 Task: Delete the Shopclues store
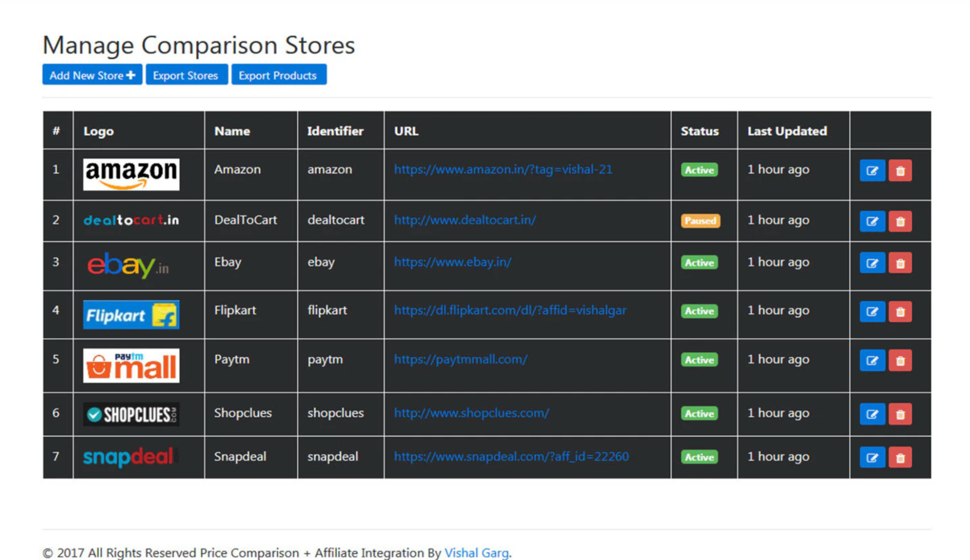[x=900, y=414]
